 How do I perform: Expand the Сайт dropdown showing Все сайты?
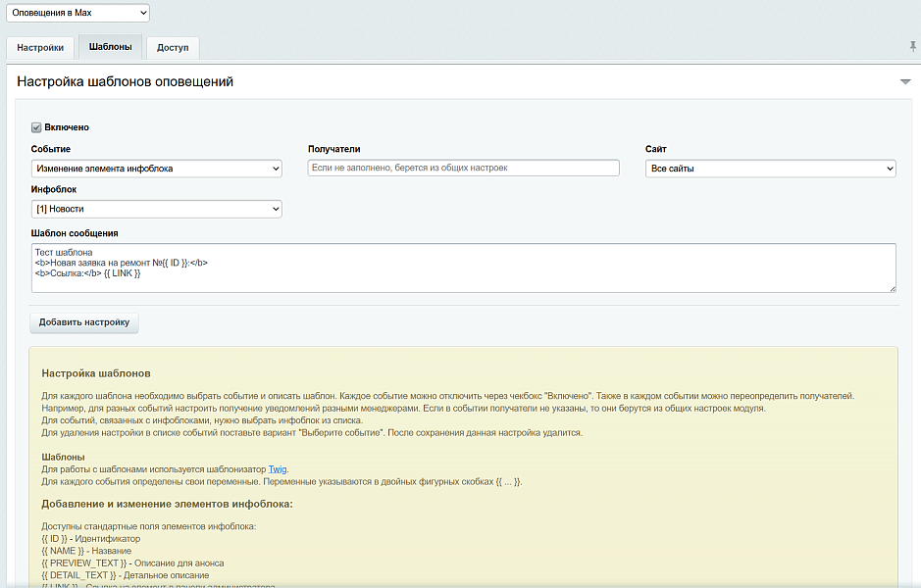coord(770,169)
